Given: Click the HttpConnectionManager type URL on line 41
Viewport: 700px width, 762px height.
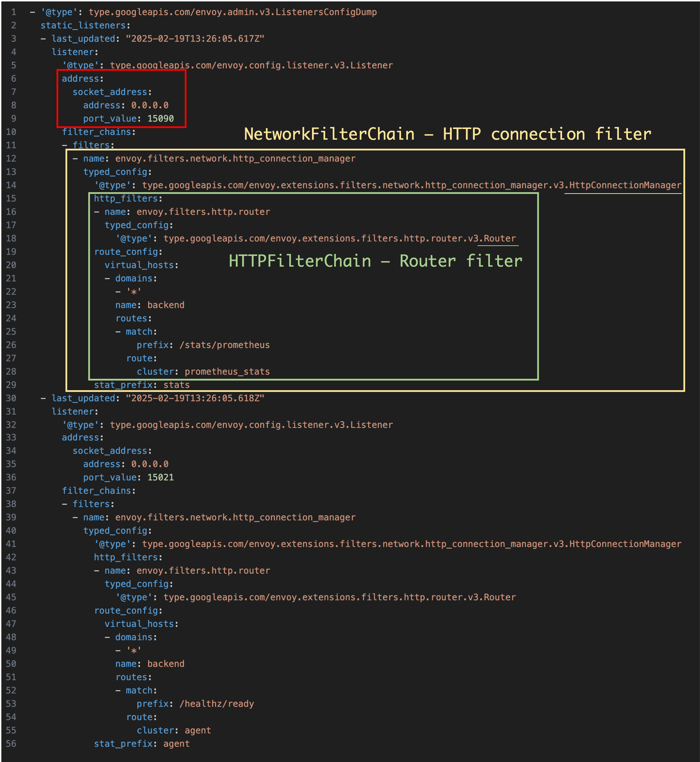Looking at the screenshot, I should click(412, 544).
